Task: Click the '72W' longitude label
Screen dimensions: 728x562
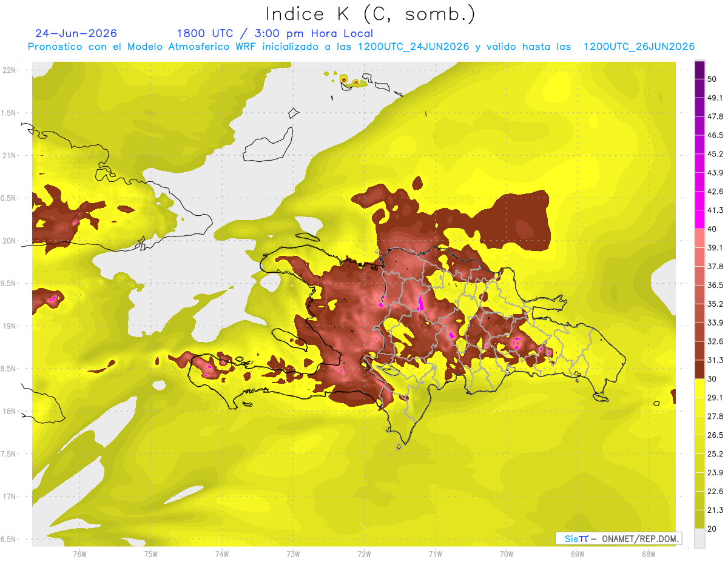Action: coord(364,554)
